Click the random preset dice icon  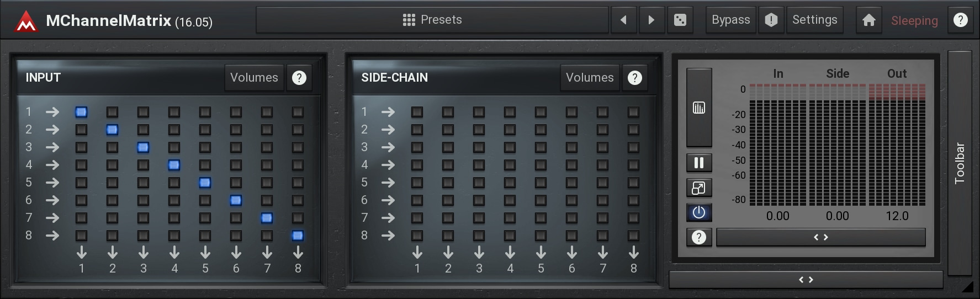(x=680, y=20)
